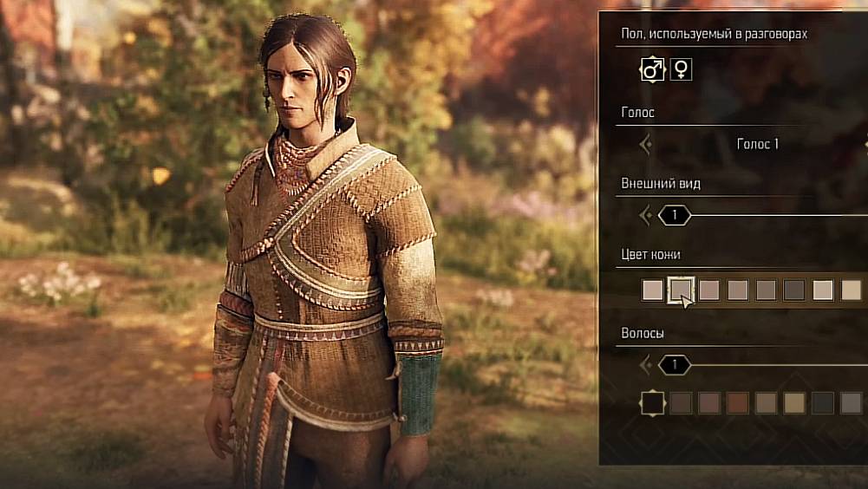Click hexagon handle on Внешний вид slider

675,215
